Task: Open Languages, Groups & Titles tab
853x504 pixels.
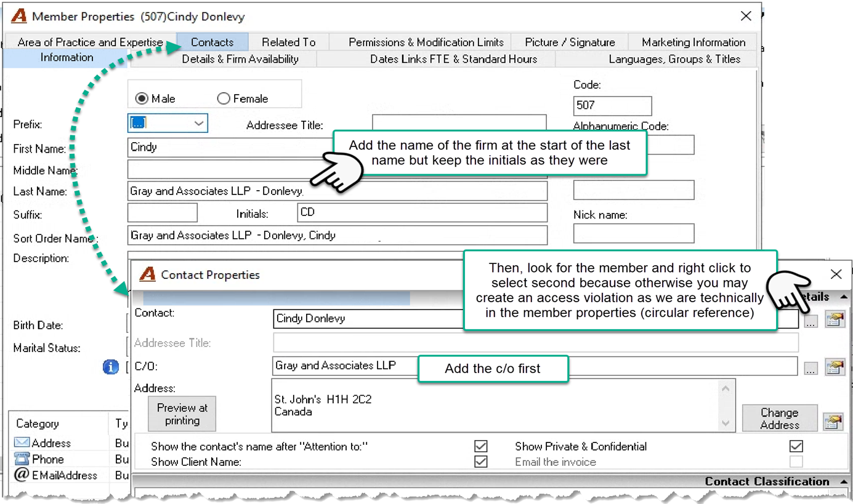Action: click(x=674, y=59)
